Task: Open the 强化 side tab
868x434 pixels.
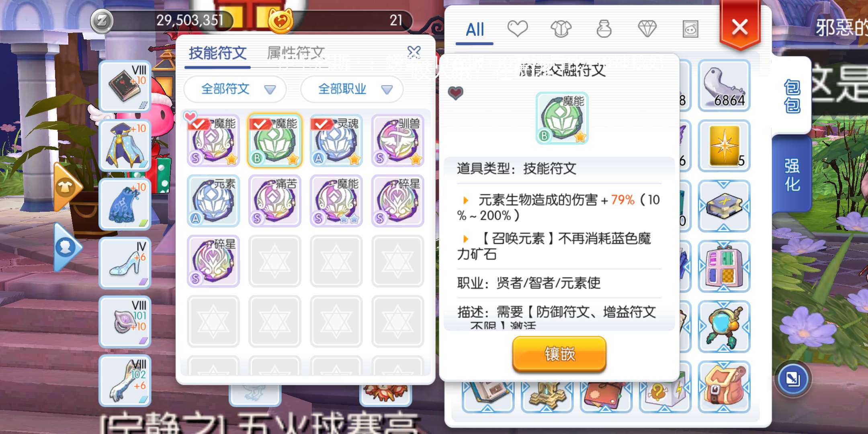Action: click(x=792, y=175)
